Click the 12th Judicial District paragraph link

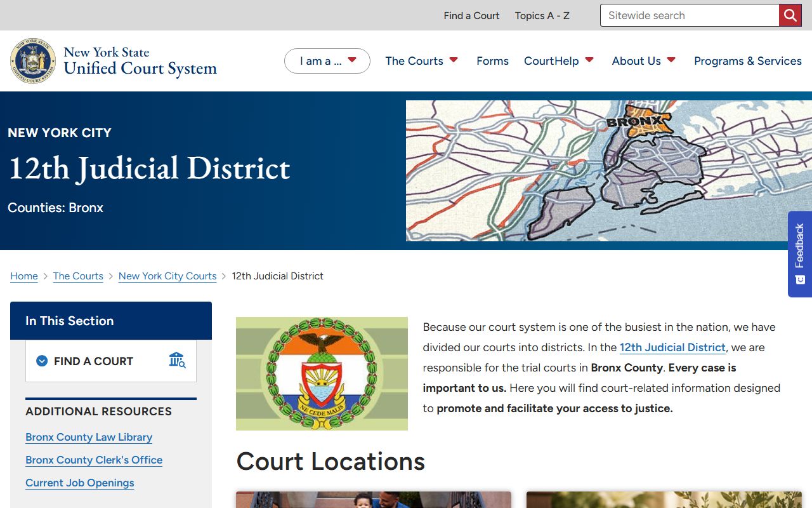click(x=672, y=347)
